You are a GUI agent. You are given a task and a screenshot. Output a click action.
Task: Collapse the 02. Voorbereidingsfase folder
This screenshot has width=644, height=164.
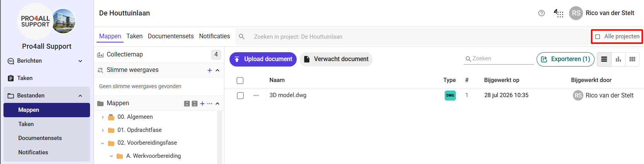click(102, 143)
